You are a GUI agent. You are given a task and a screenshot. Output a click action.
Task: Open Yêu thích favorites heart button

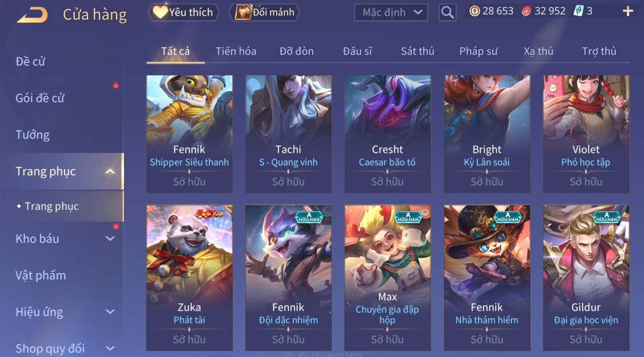[184, 12]
